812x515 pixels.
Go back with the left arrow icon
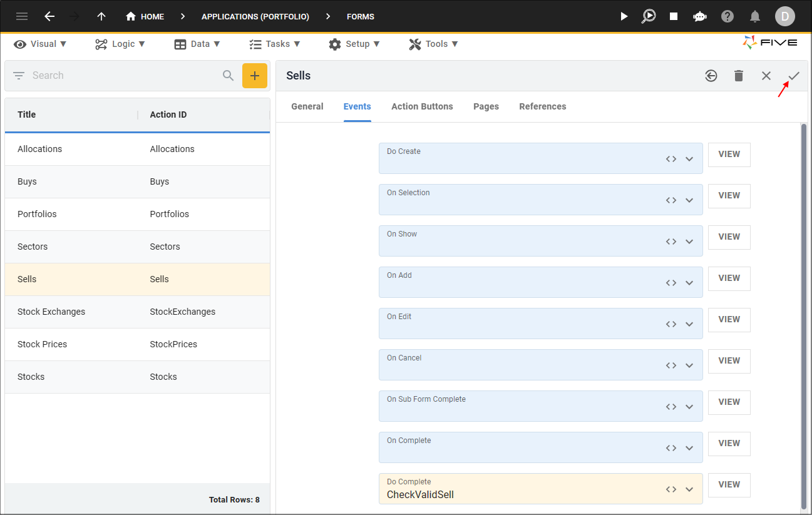pyautogui.click(x=49, y=16)
